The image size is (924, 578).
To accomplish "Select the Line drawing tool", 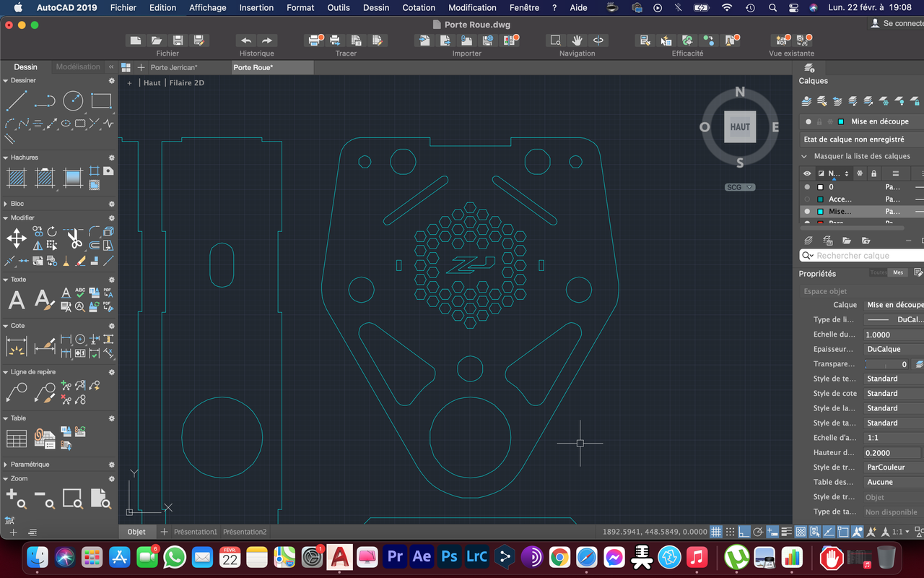I will click(17, 100).
